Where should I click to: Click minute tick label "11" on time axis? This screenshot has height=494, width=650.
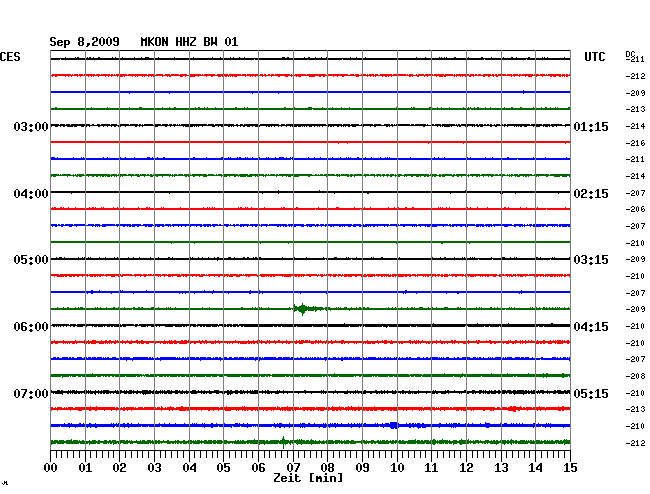(x=431, y=468)
